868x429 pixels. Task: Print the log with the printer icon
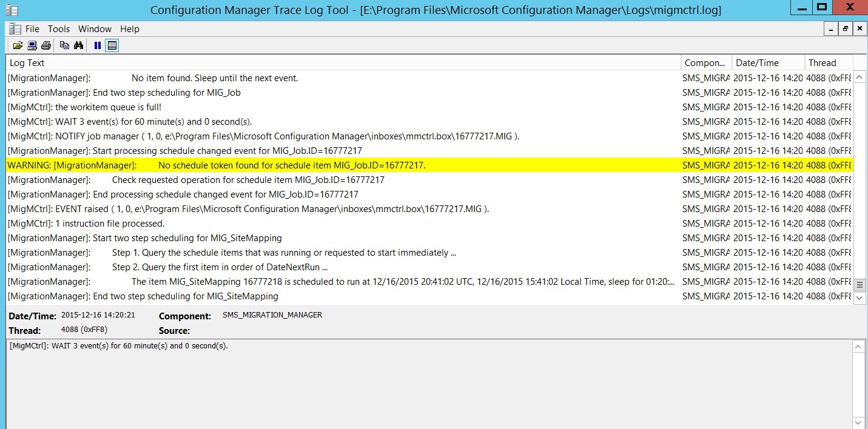coord(45,45)
